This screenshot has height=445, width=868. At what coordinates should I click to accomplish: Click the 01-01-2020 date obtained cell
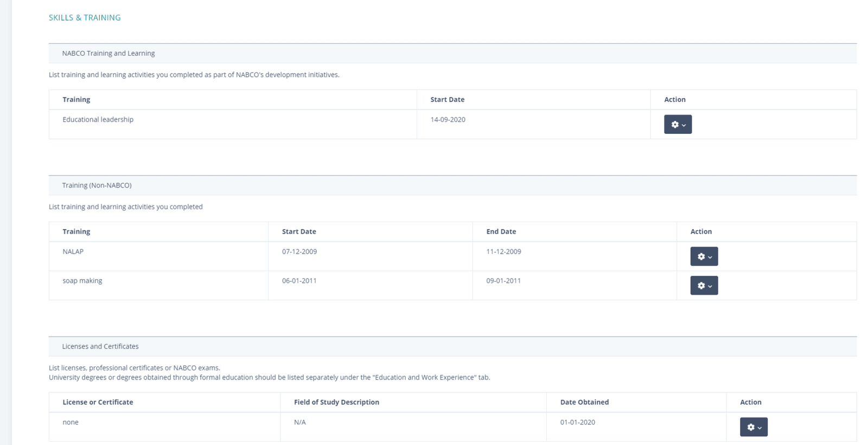(577, 422)
